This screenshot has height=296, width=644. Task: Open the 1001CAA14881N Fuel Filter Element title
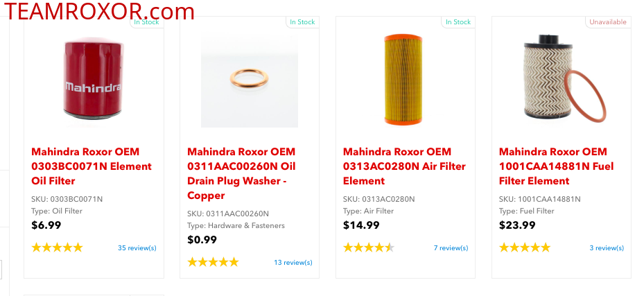556,166
